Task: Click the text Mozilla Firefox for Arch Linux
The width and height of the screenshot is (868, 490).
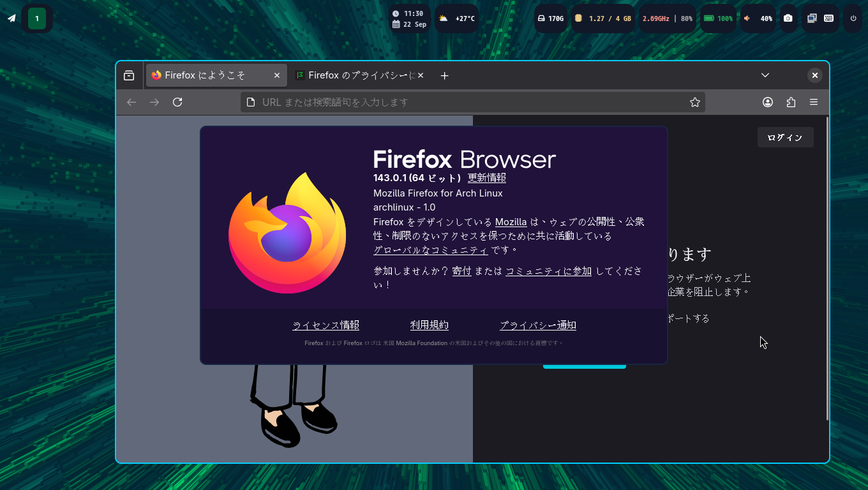Action: click(x=438, y=193)
